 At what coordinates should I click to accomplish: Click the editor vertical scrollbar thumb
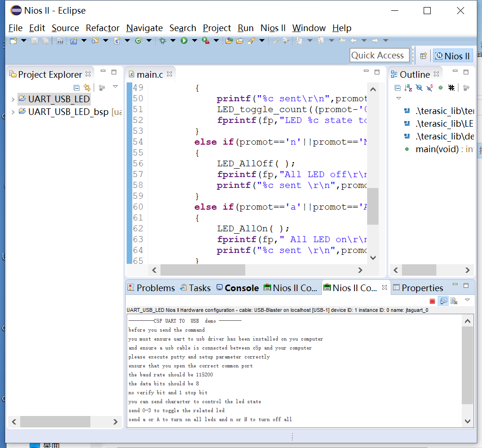coord(373,206)
